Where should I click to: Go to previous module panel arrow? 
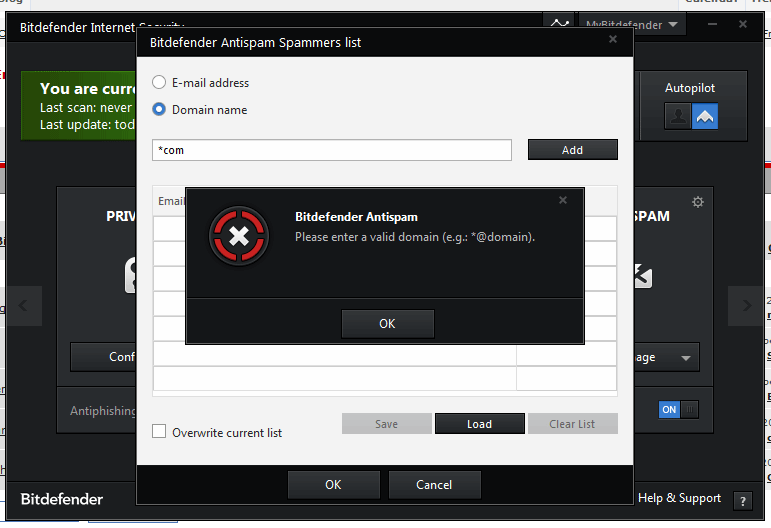pyautogui.click(x=23, y=306)
